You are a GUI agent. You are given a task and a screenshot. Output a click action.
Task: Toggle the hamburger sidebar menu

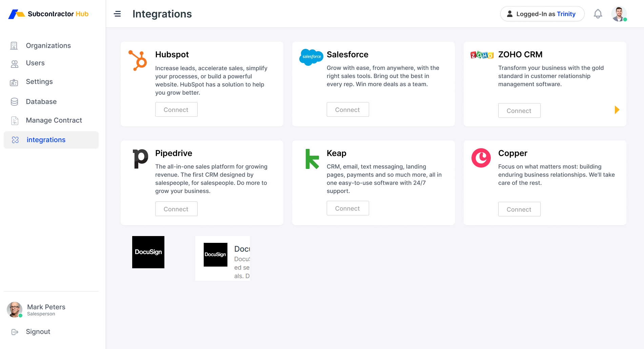pyautogui.click(x=117, y=14)
